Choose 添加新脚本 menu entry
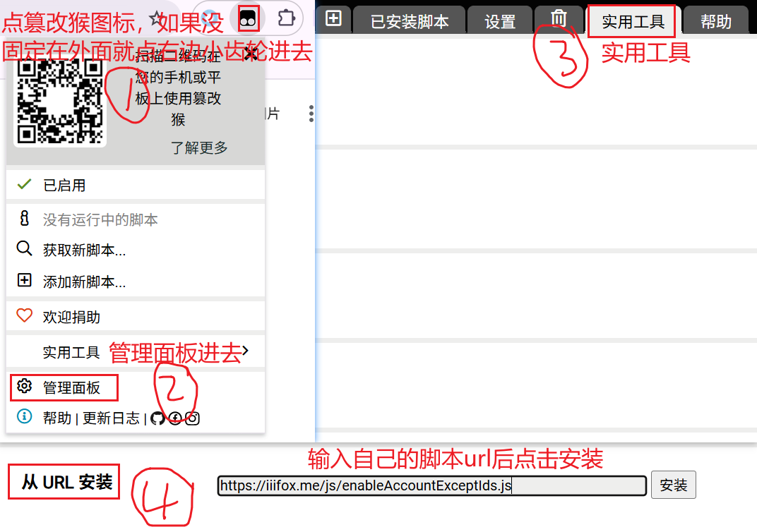This screenshot has width=757, height=532. 84,282
